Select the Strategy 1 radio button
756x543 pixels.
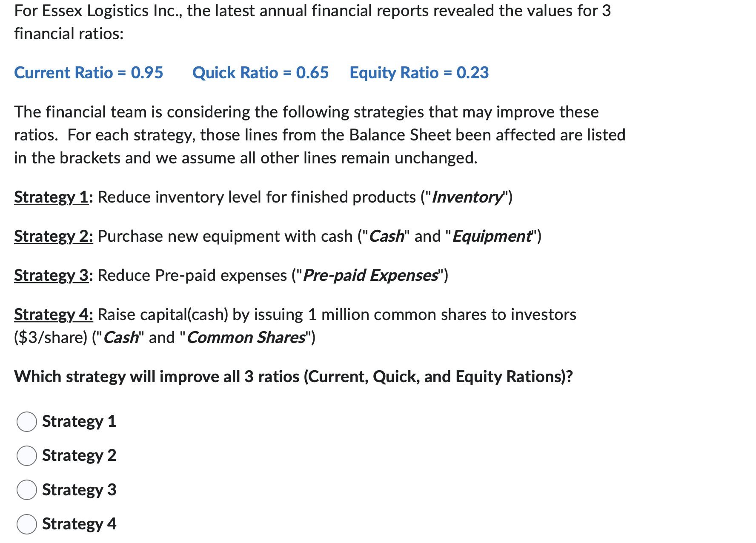(26, 422)
